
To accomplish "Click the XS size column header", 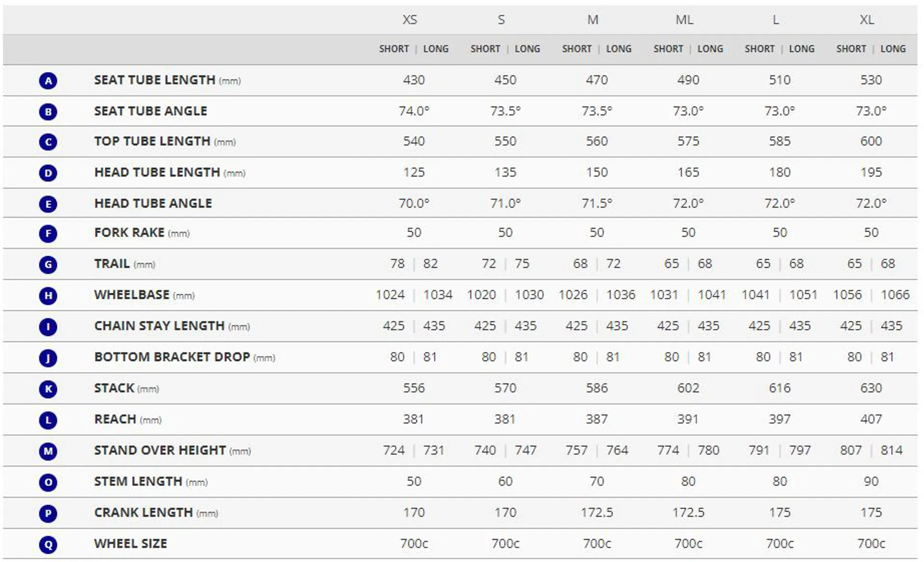I will pos(410,20).
